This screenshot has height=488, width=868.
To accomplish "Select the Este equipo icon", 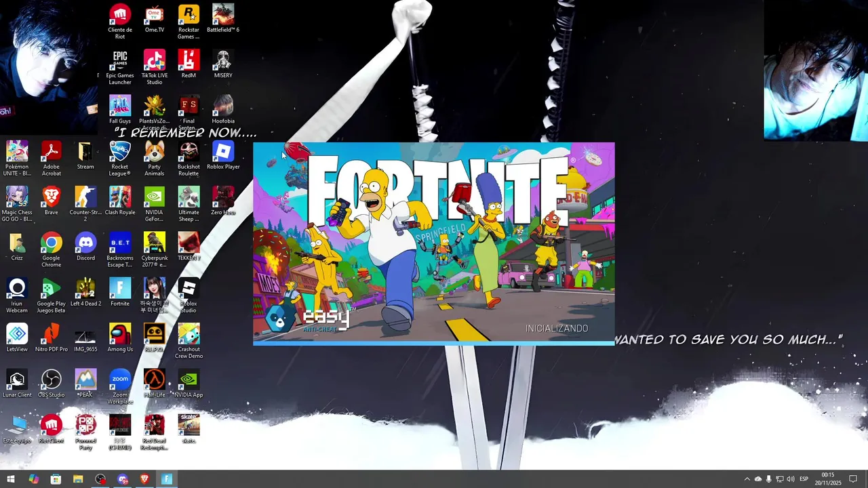I will click(x=17, y=429).
